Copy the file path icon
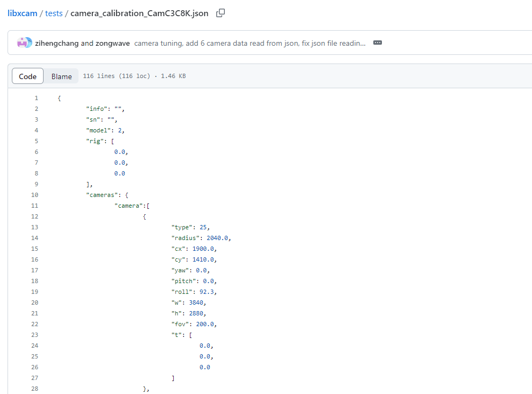532x394 pixels. click(221, 13)
